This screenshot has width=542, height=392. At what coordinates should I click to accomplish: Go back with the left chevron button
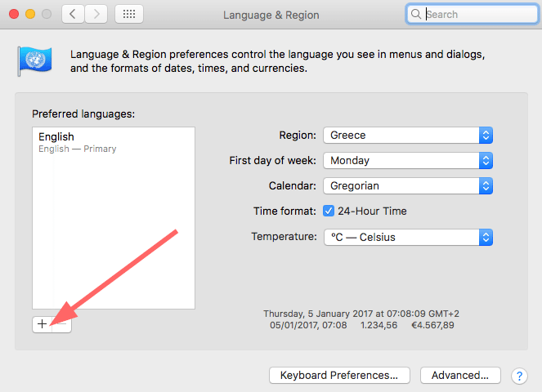click(73, 14)
